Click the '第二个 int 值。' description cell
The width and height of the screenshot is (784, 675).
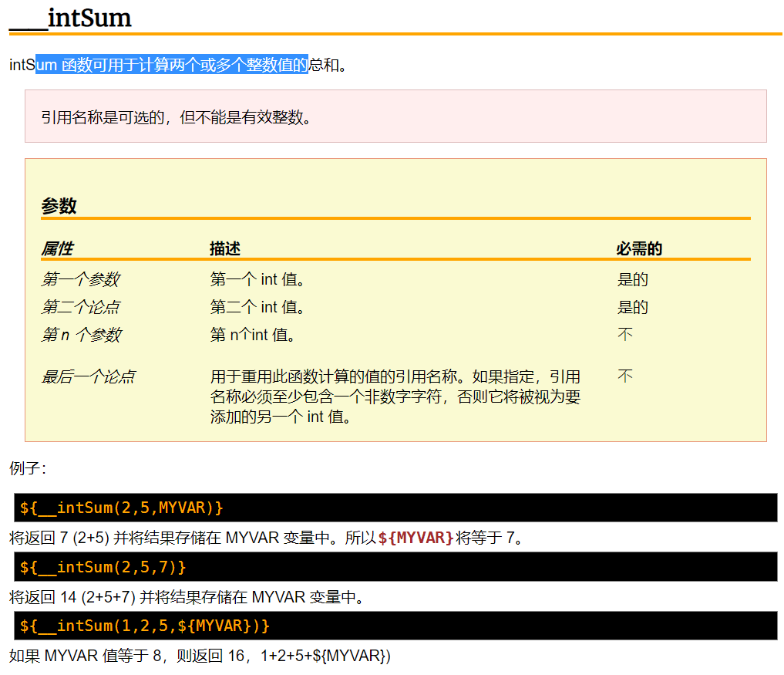[257, 307]
